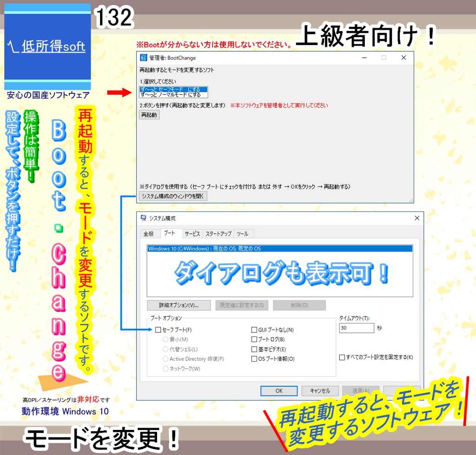Go to the 全般 tab
This screenshot has height=455, width=476.
pyautogui.click(x=150, y=234)
